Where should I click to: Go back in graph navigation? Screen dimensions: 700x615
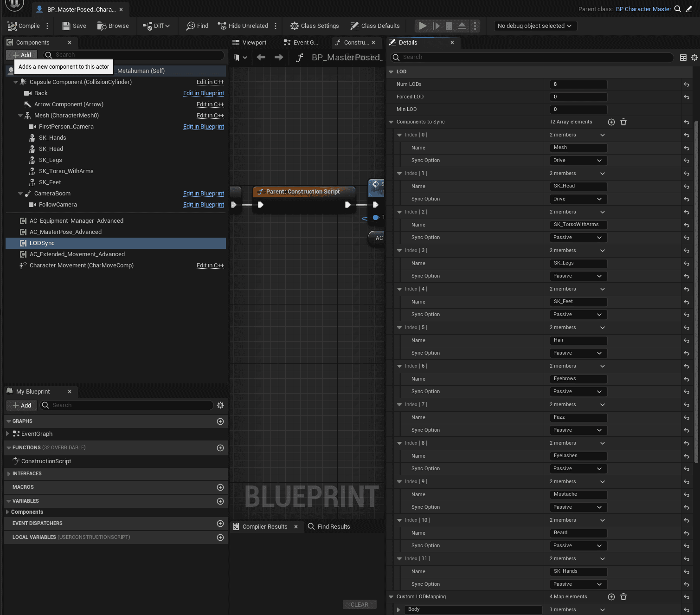pos(261,57)
